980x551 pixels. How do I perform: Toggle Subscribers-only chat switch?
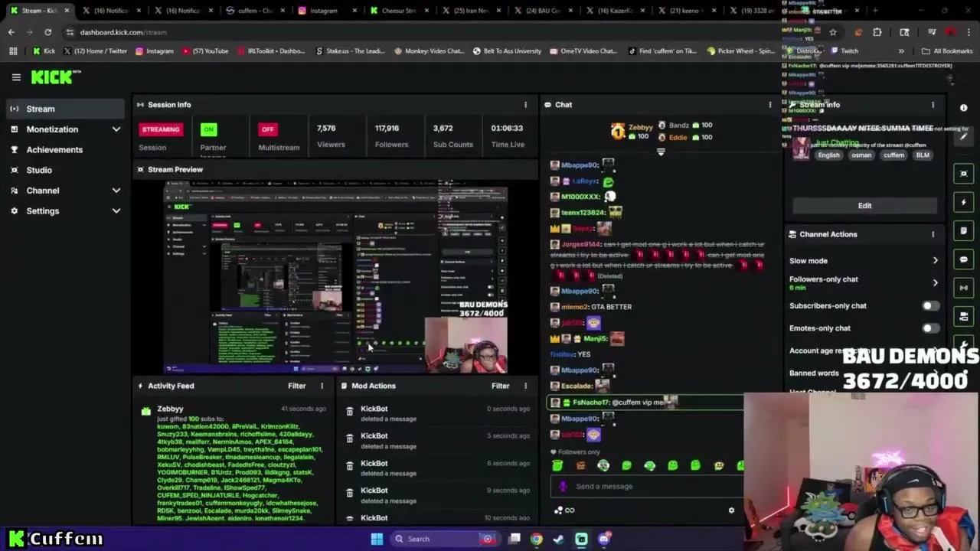(x=930, y=306)
